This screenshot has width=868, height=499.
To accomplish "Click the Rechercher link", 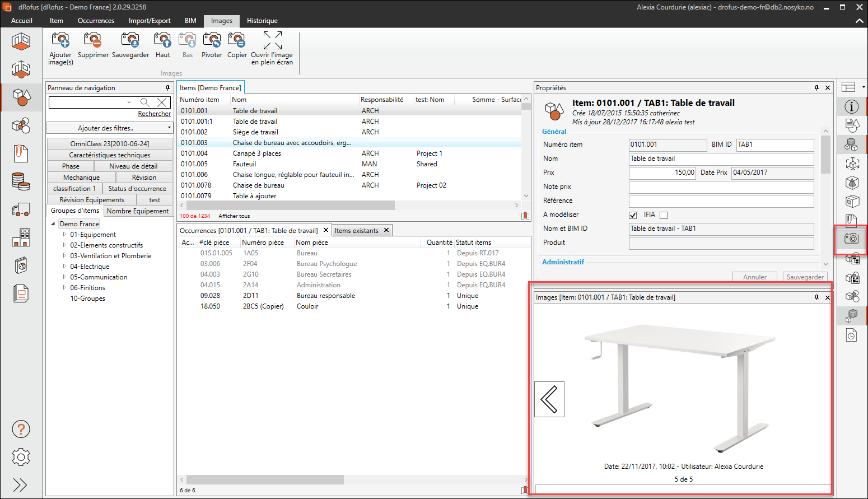I will [x=154, y=114].
